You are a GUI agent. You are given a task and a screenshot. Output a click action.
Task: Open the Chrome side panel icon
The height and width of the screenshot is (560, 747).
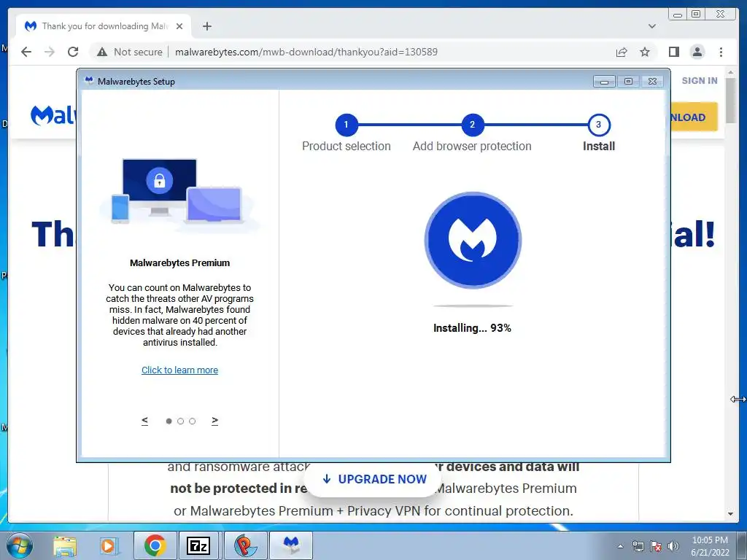point(673,52)
